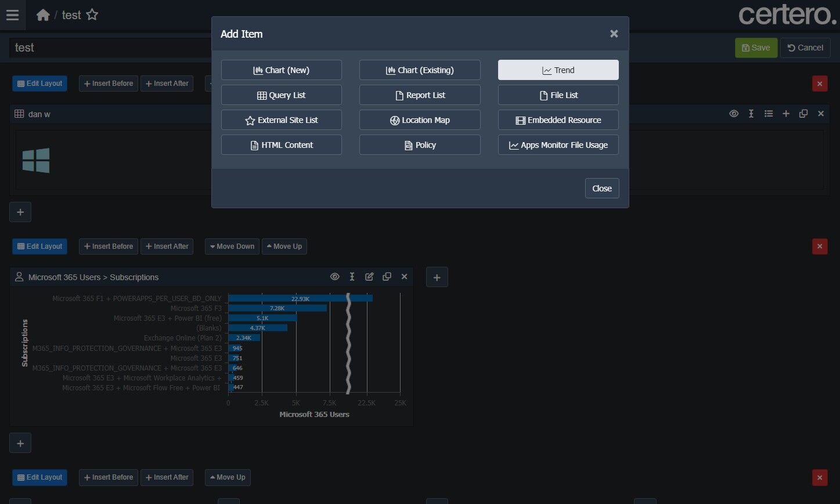840x504 pixels.
Task: Click the plus icon in dan w header
Action: coord(786,114)
